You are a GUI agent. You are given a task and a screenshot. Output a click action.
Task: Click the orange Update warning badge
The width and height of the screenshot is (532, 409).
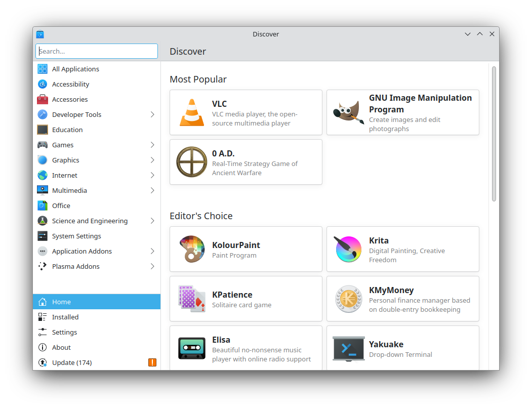tap(152, 362)
